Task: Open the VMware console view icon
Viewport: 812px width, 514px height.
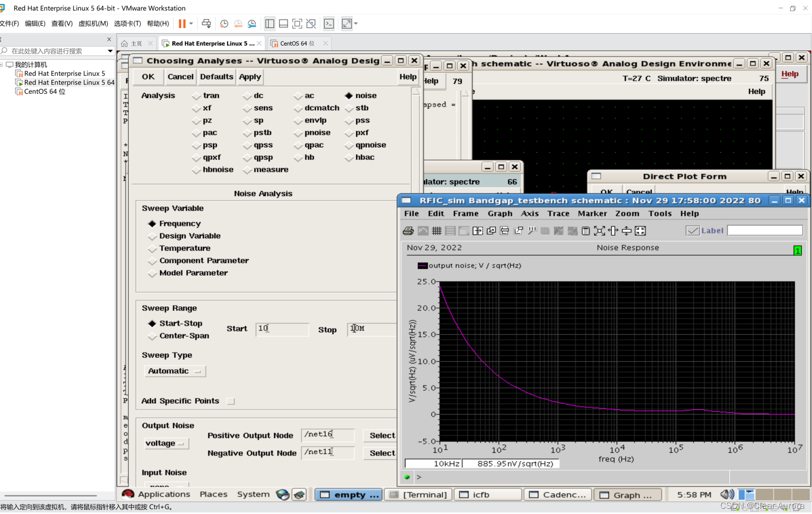Action: (329, 23)
